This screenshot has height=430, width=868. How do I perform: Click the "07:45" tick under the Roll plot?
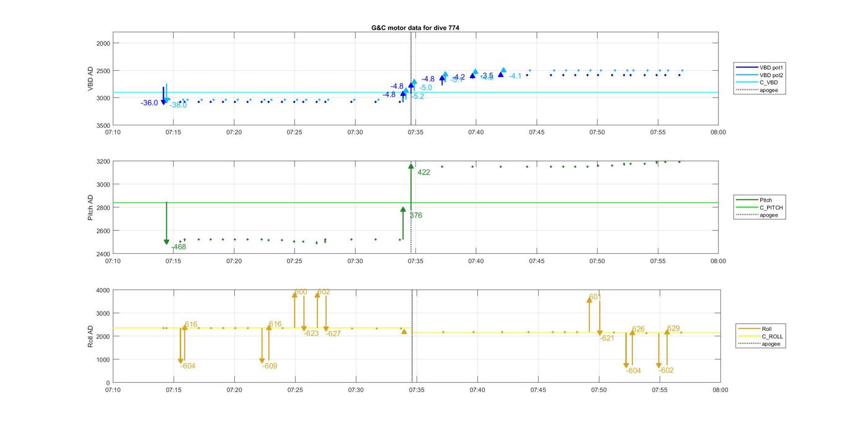[538, 390]
